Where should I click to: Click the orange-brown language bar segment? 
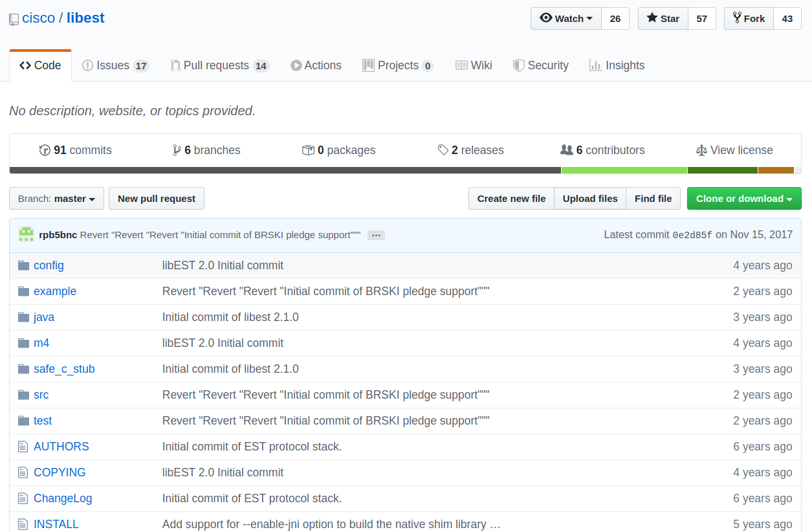tap(776, 170)
